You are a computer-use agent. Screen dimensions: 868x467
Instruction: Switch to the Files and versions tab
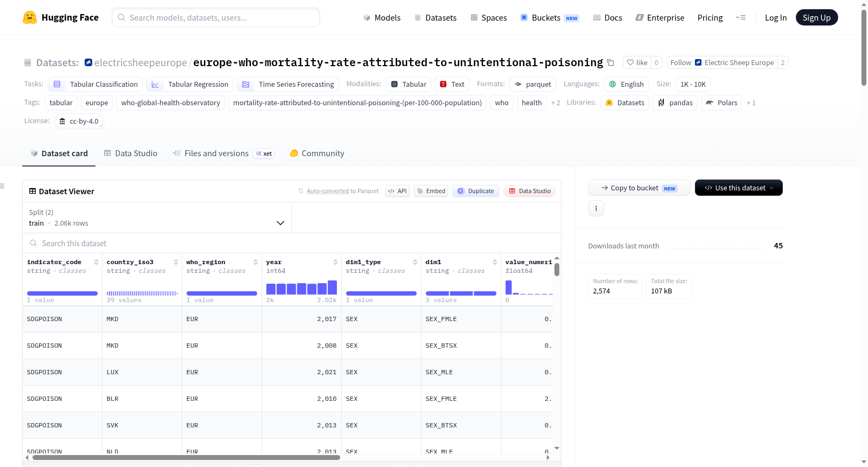223,153
